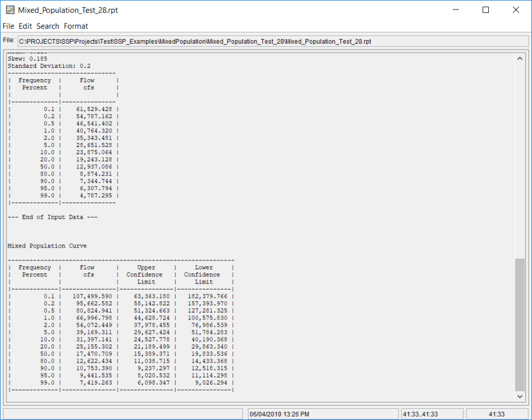The width and height of the screenshot is (532, 420).
Task: Close the Mixed_Population_Test_28.rpt window
Action: [515, 10]
